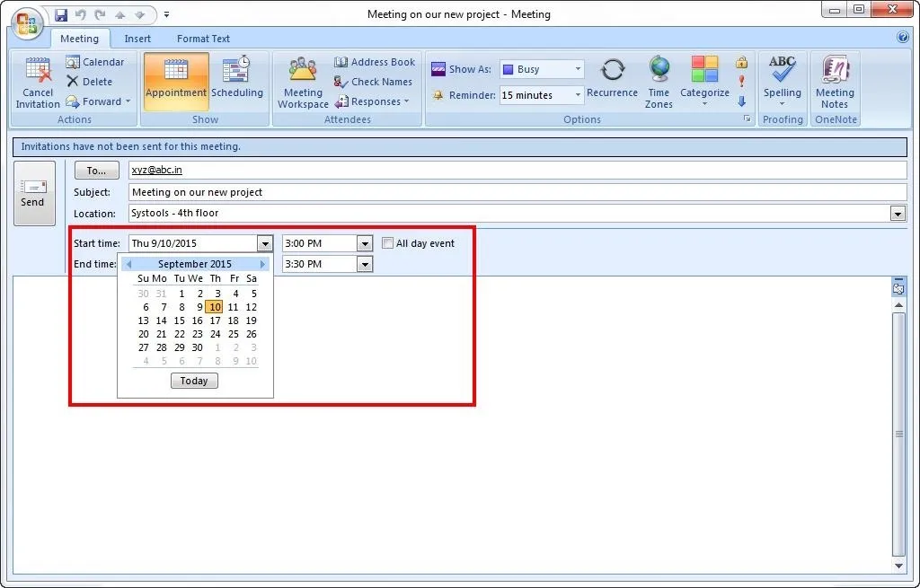Click into the Subject field

click(517, 192)
